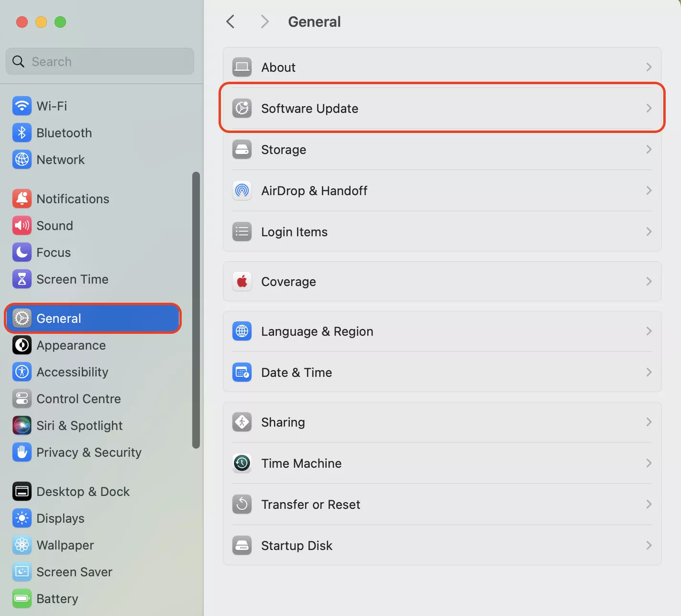Click the Control Centre icon

coord(22,398)
